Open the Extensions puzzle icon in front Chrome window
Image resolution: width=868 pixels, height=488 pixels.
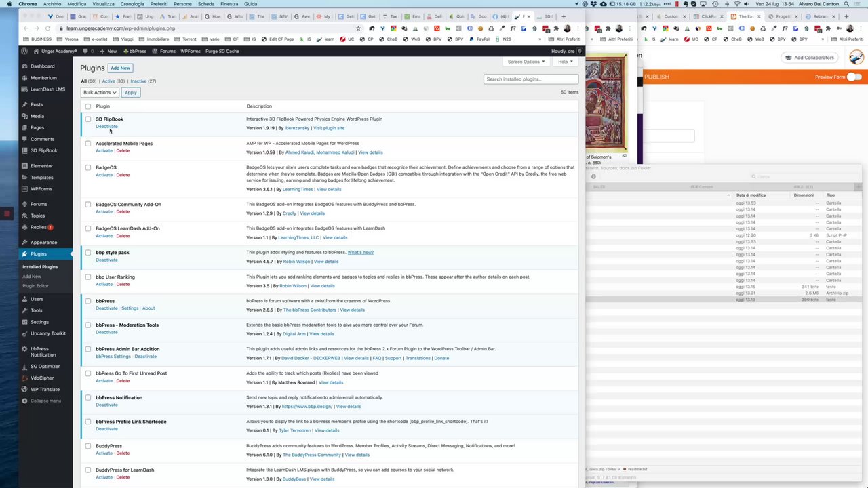pos(556,28)
